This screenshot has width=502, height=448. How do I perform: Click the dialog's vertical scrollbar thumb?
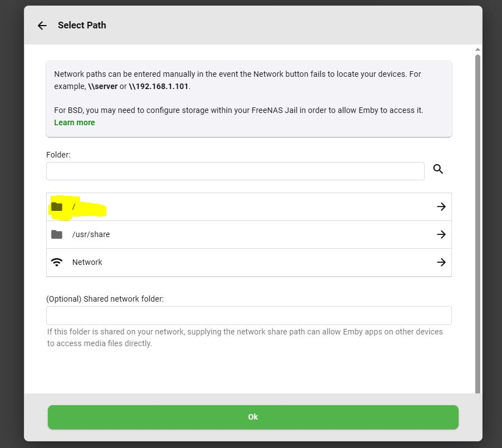pos(478,224)
